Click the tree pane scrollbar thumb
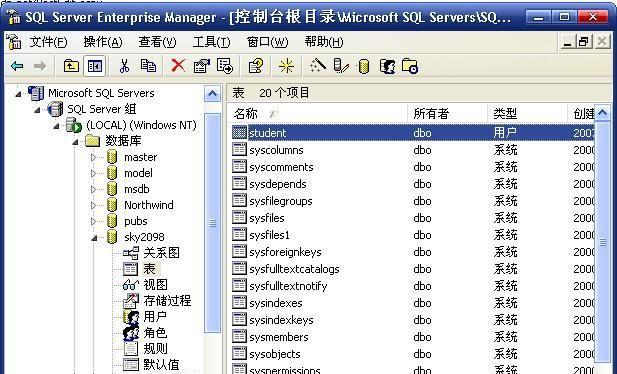The width and height of the screenshot is (617, 374). [212, 223]
